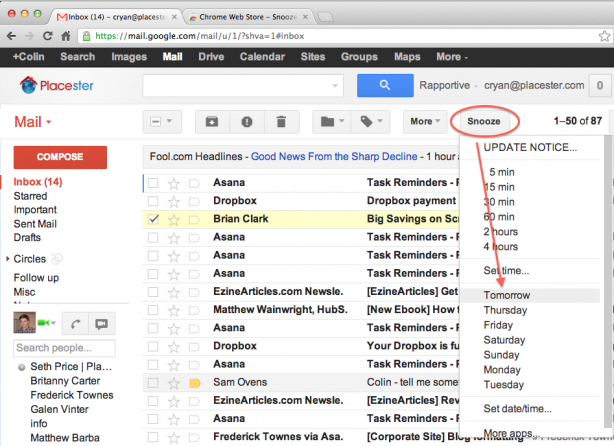The height and width of the screenshot is (446, 614).
Task: Open the More actions dropdown button
Action: (425, 122)
